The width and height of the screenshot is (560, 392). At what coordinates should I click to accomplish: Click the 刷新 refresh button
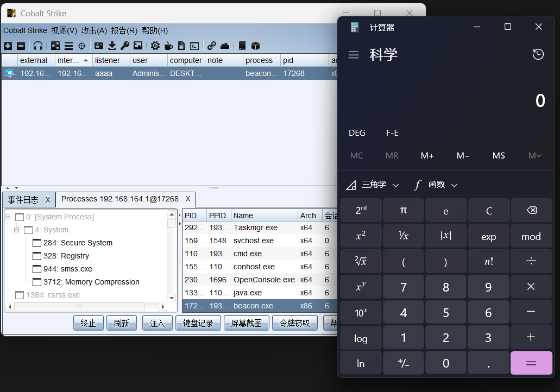click(x=122, y=323)
